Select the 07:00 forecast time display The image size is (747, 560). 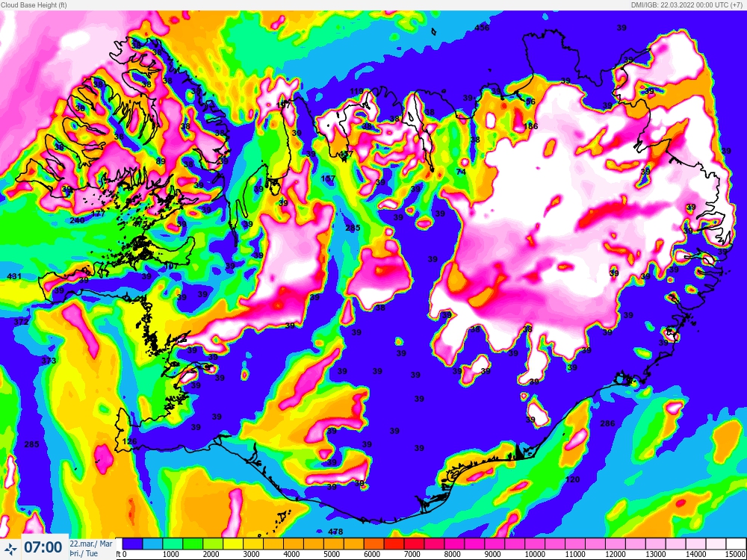(x=43, y=547)
